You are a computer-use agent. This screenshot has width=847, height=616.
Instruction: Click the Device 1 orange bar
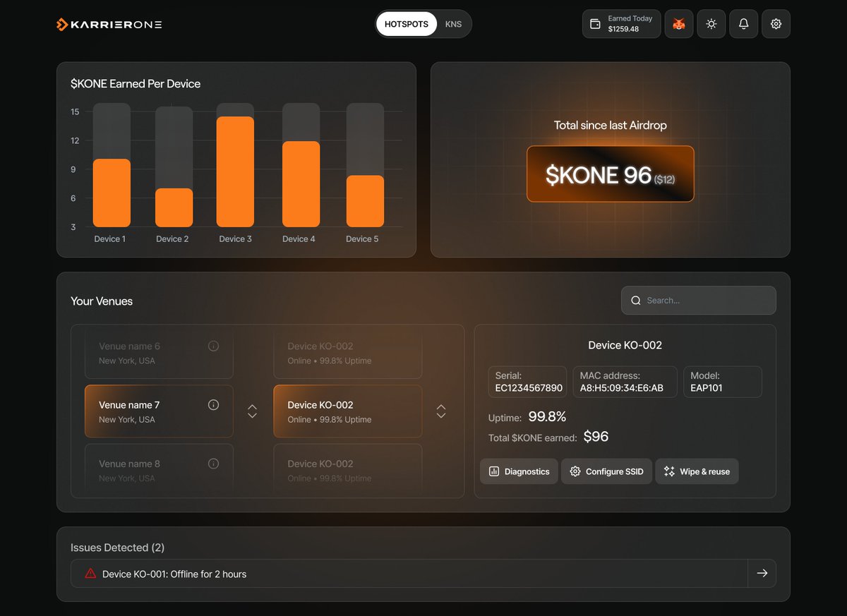pyautogui.click(x=112, y=193)
